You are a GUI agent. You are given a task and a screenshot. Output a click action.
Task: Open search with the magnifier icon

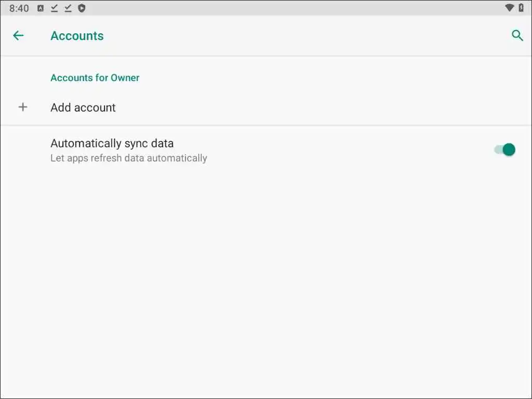pos(517,35)
